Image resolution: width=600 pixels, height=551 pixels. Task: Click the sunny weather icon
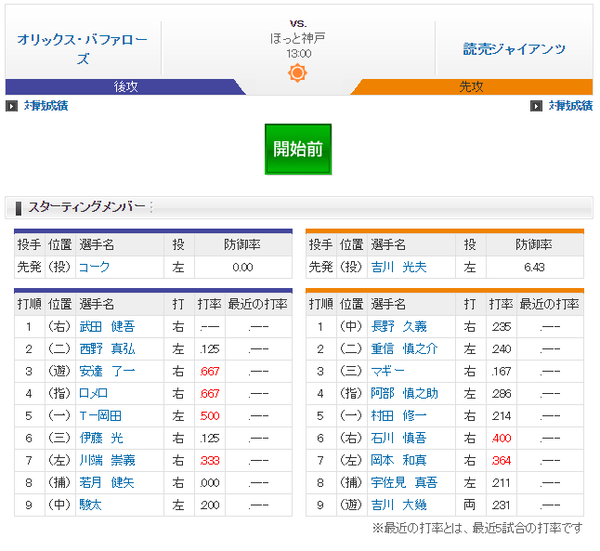coord(297,73)
